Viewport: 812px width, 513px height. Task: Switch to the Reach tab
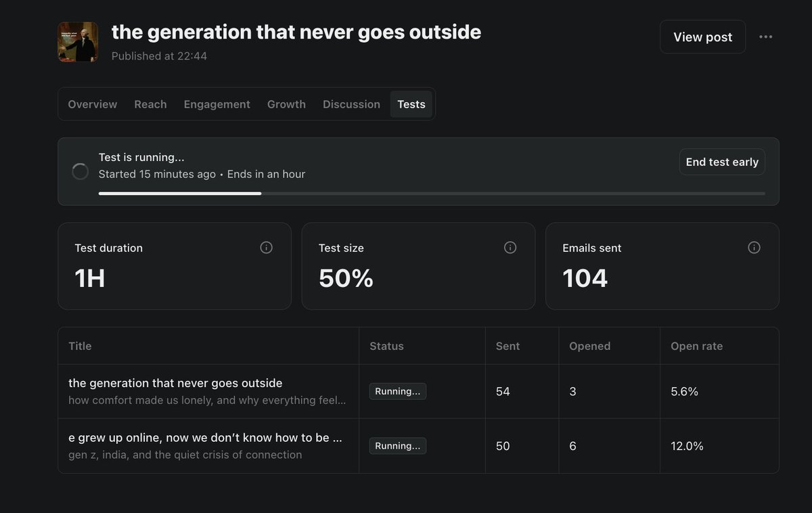tap(150, 104)
